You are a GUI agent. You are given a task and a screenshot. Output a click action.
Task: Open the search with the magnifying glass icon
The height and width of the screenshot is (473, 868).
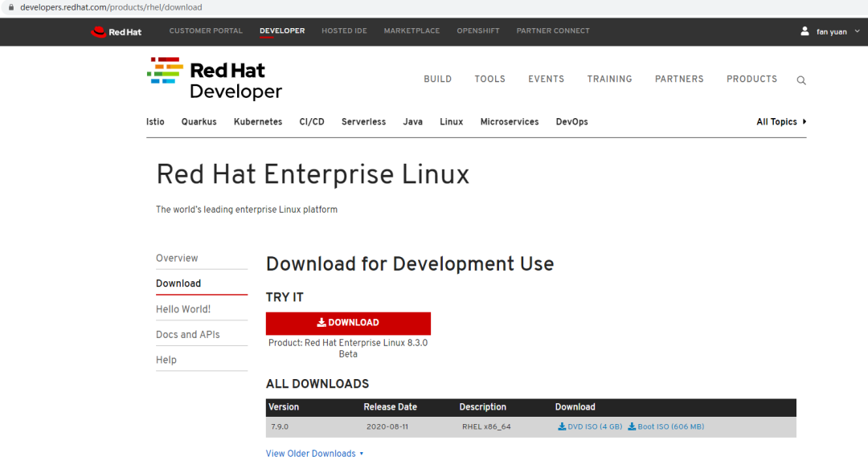coord(800,80)
